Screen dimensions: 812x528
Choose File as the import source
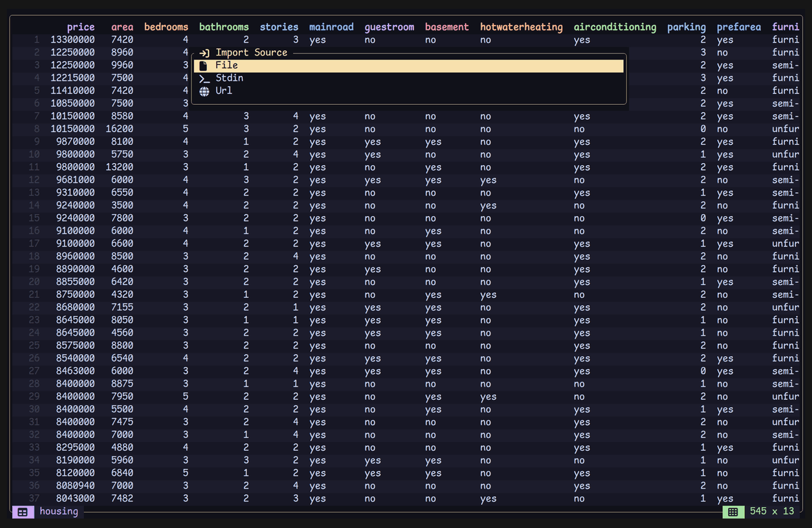[x=409, y=66]
